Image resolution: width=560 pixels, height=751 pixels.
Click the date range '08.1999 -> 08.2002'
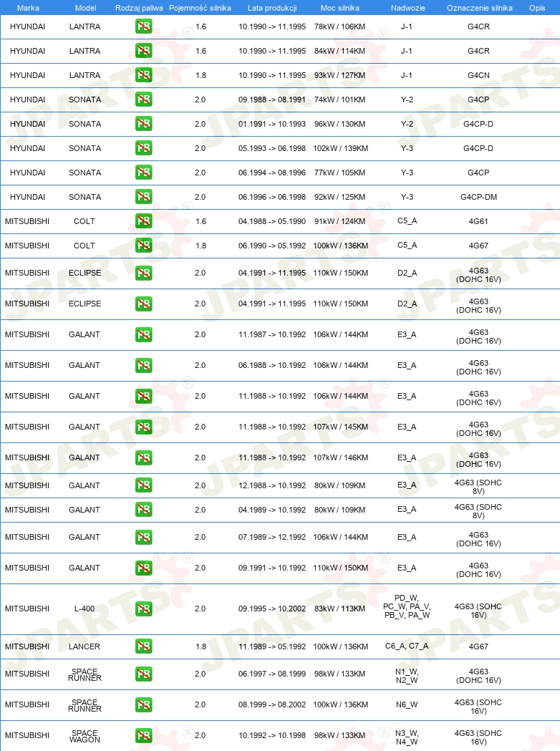[272, 704]
